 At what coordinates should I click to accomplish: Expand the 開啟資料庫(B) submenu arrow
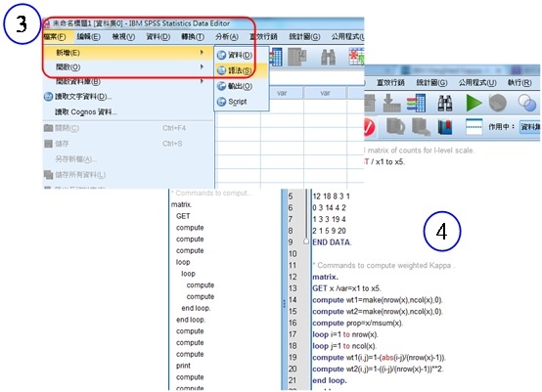[202, 81]
